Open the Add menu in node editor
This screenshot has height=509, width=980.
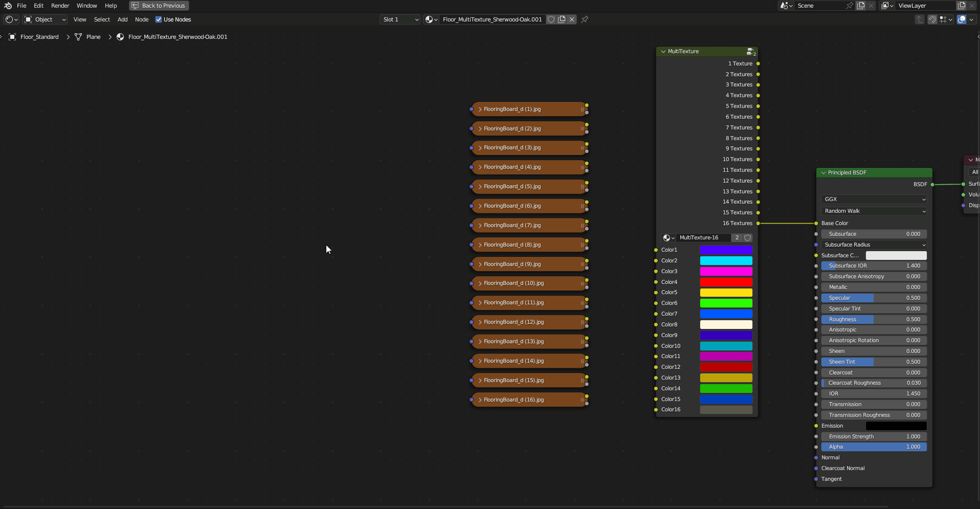tap(122, 19)
